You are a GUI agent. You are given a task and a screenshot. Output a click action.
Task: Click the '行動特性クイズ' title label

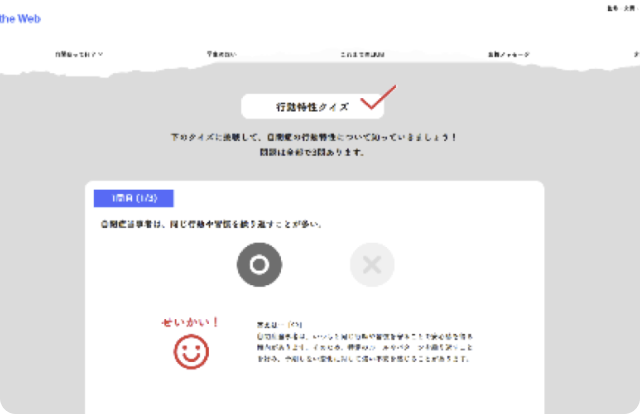coord(312,107)
